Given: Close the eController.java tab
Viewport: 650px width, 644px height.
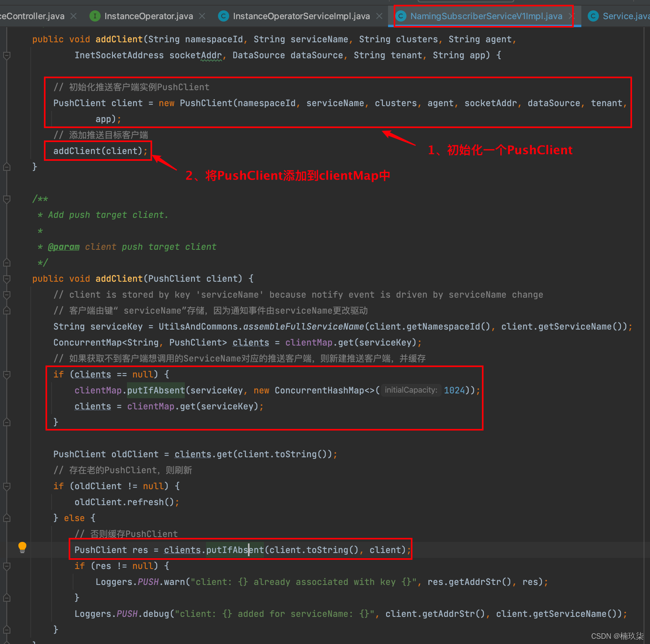Looking at the screenshot, I should (73, 16).
